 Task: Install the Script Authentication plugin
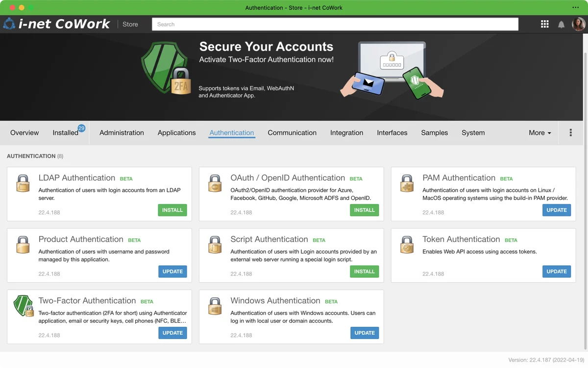pos(365,271)
